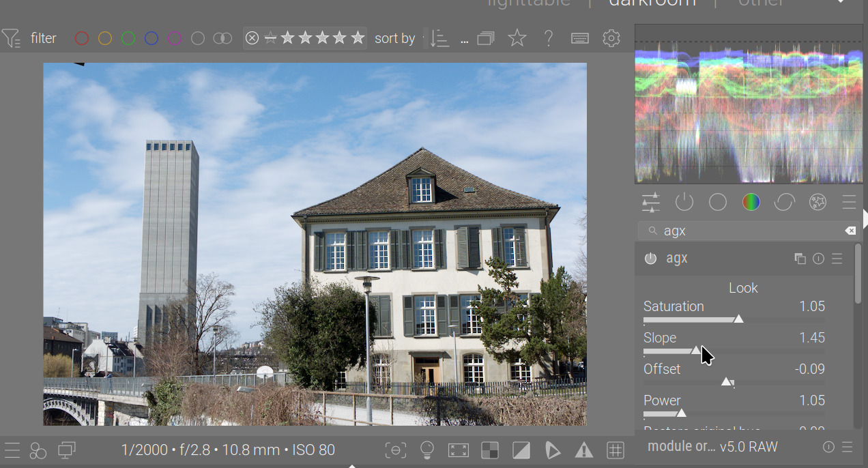Switch to the other views tab

[761, 3]
